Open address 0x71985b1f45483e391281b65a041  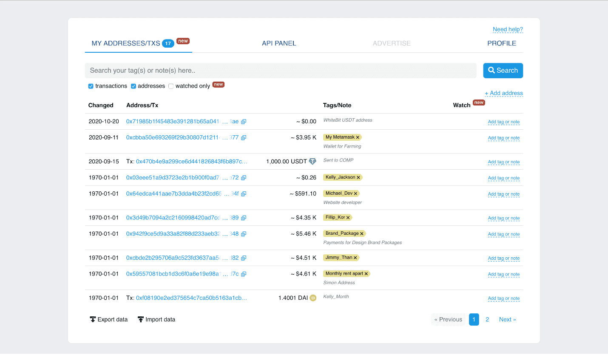click(182, 122)
